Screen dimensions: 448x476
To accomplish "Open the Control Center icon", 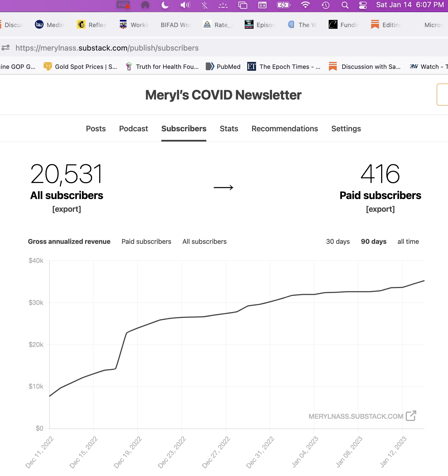I will click(x=363, y=5).
